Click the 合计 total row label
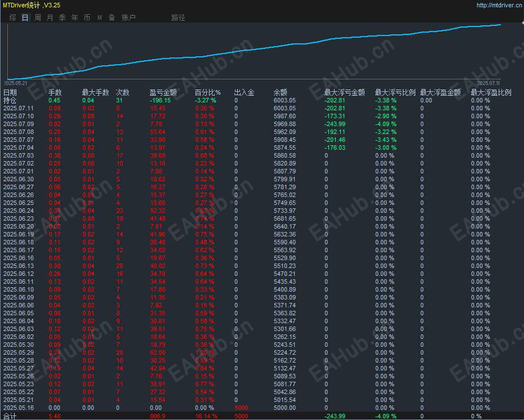This screenshot has width=524, height=420. click(10, 416)
